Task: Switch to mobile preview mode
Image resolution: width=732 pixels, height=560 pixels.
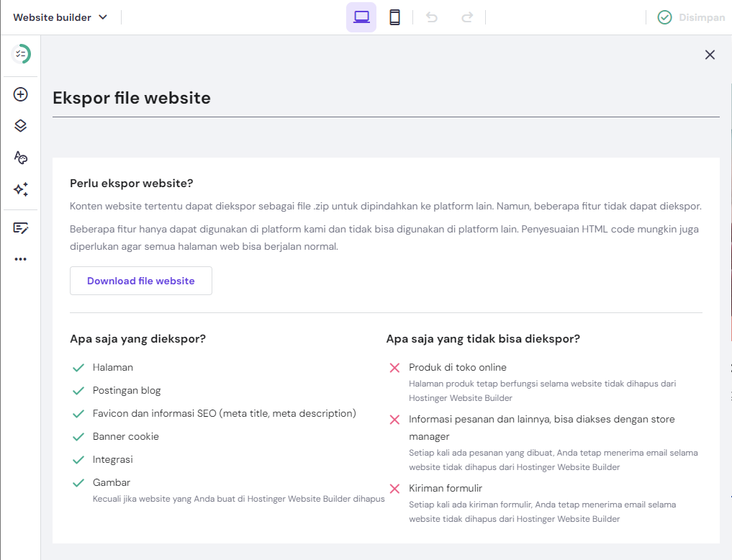Action: click(394, 16)
